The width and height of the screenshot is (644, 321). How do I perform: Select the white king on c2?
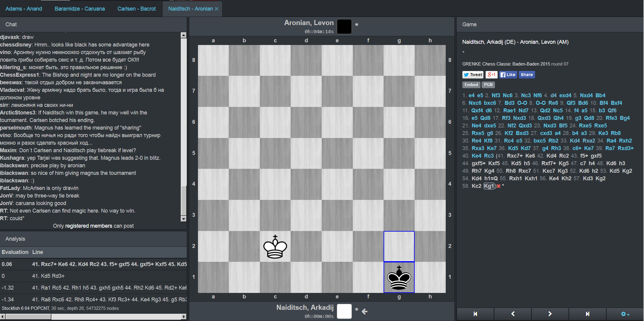pos(275,247)
